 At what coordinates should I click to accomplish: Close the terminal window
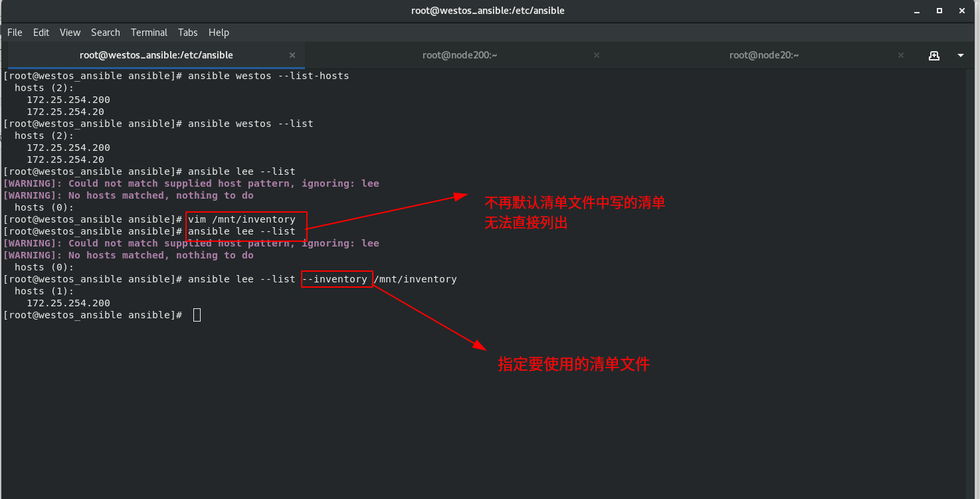961,11
